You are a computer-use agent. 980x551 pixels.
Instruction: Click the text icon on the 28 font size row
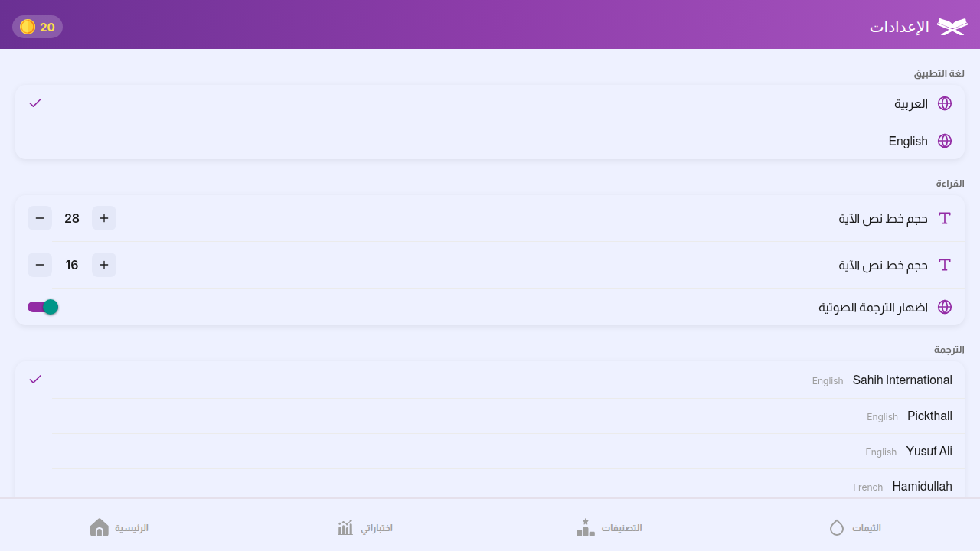(x=945, y=218)
